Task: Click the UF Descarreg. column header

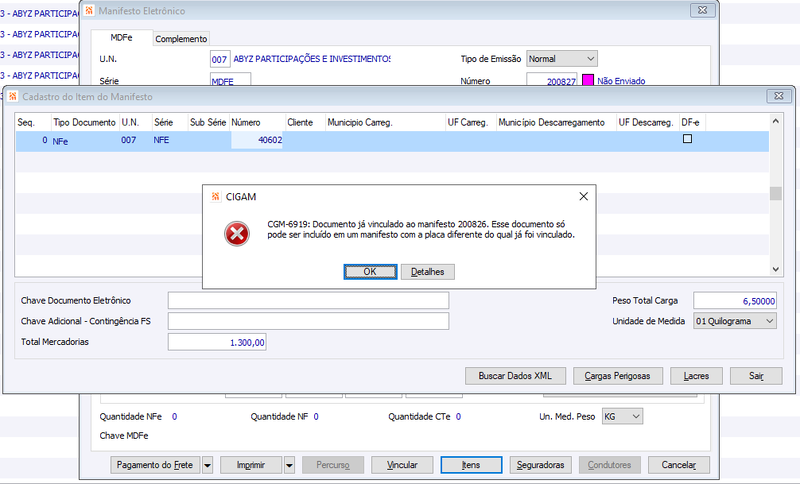Action: pos(648,122)
